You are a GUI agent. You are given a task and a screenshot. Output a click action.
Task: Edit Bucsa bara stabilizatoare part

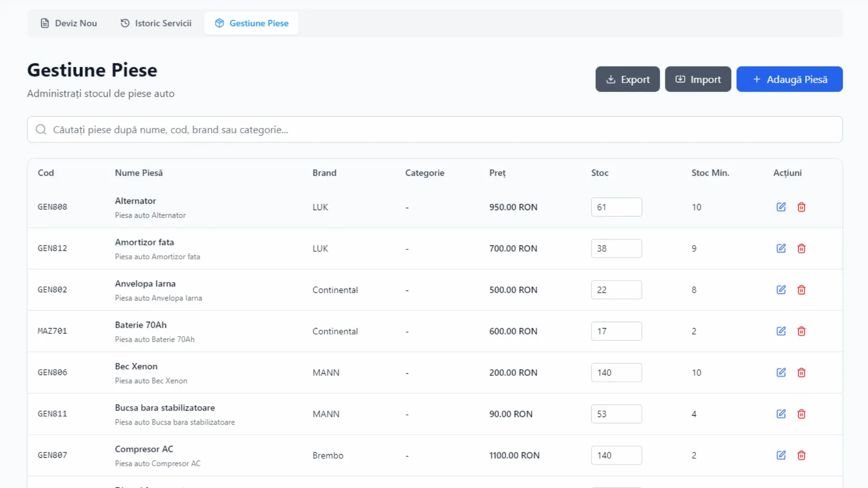[781, 413]
